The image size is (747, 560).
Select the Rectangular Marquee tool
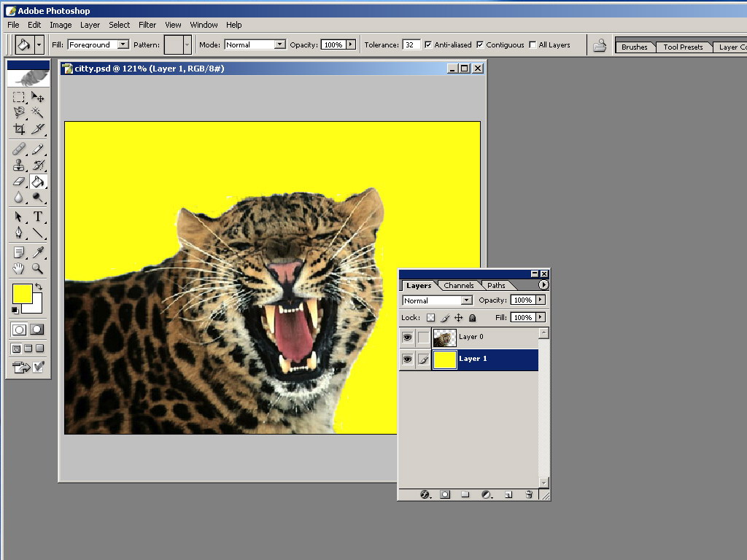coord(18,97)
